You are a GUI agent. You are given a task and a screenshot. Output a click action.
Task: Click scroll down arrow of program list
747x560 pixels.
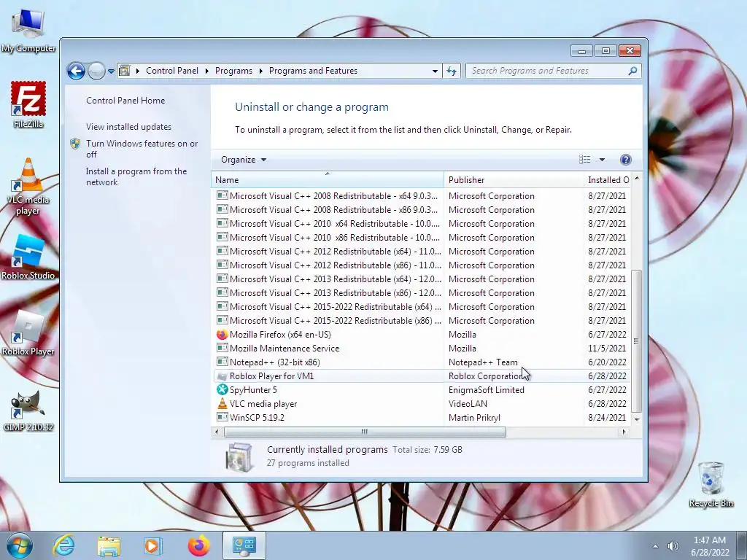(x=636, y=419)
